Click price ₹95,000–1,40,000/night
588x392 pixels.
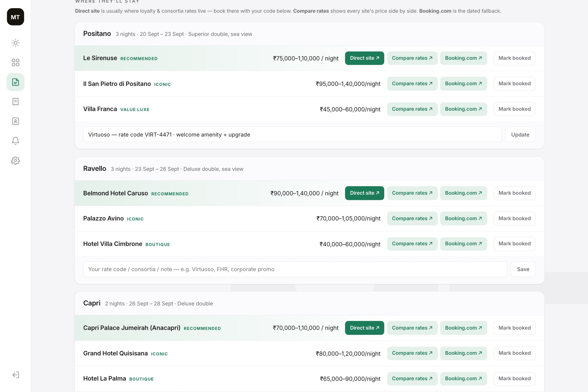point(348,84)
